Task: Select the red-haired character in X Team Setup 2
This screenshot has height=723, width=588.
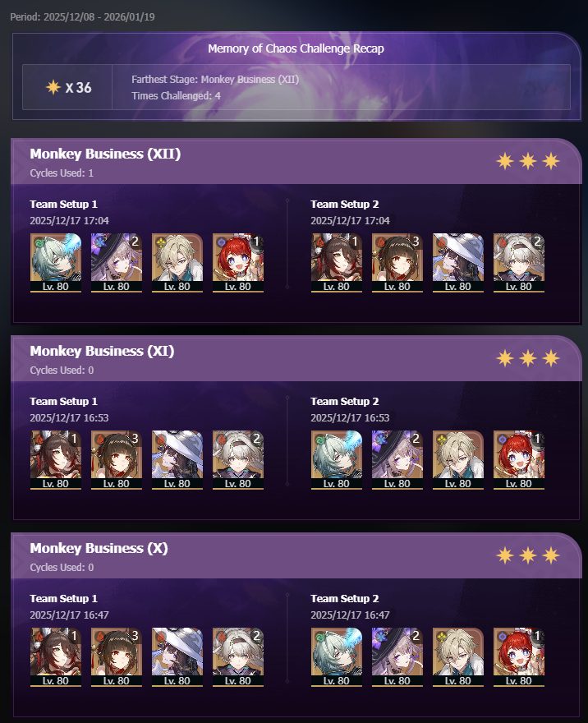Action: coord(519,657)
